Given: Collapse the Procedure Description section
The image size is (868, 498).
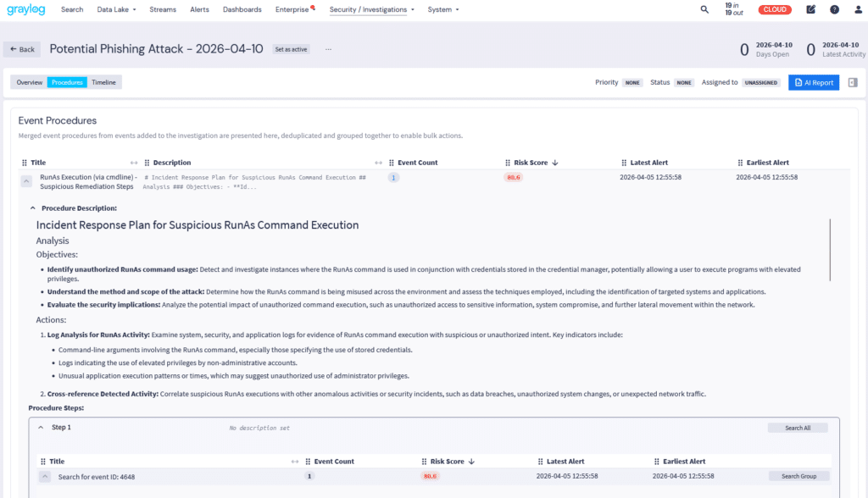Looking at the screenshot, I should [33, 207].
